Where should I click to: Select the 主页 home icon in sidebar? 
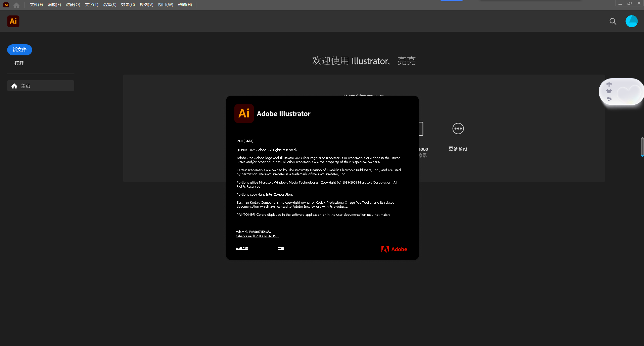click(x=14, y=86)
